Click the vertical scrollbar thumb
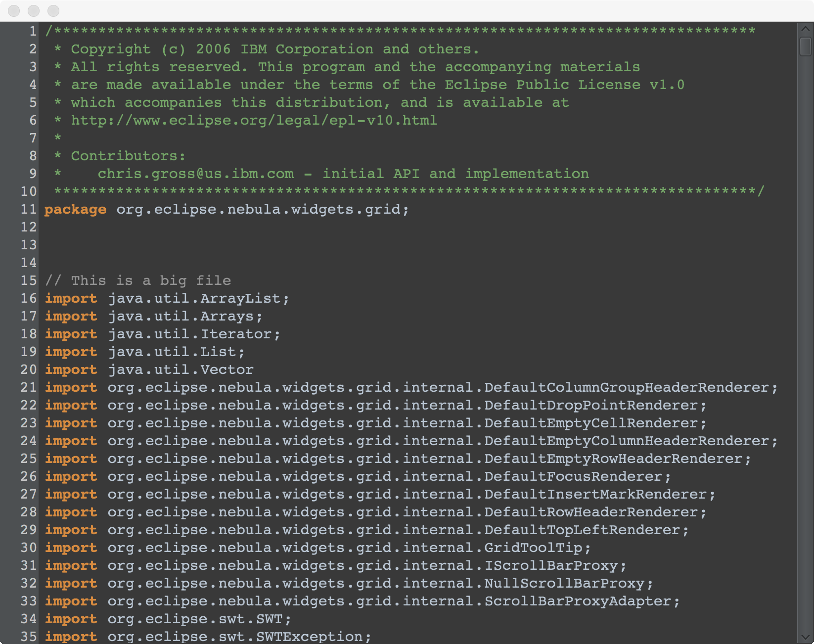 coord(805,47)
